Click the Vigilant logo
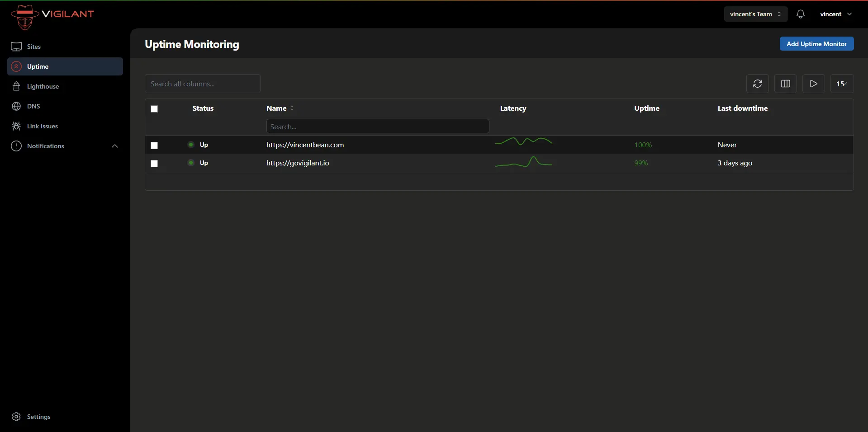Image resolution: width=868 pixels, height=432 pixels. tap(52, 17)
